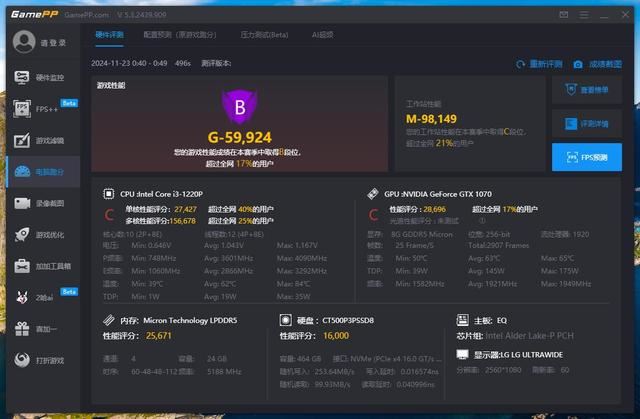640x419 pixels.
Task: Switch to the AI overclocking tab
Action: [322, 35]
